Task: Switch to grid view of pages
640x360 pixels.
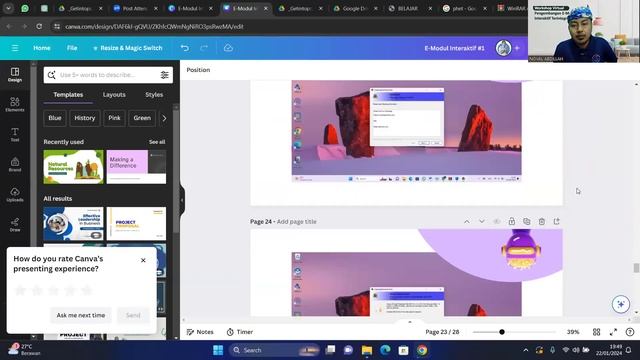Action: point(596,332)
